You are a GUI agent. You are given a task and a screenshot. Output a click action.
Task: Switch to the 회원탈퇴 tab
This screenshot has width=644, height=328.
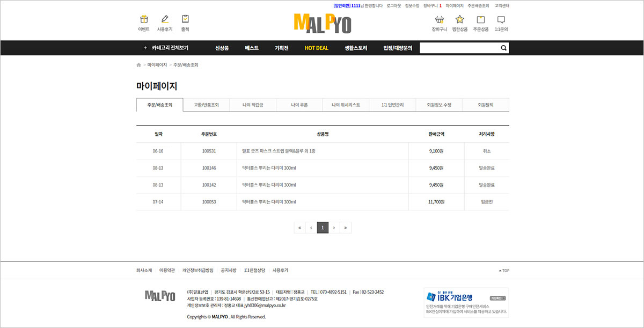point(486,105)
